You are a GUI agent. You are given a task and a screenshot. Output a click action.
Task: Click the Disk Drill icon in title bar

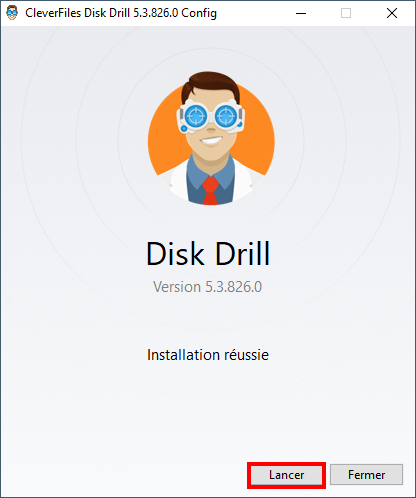pos(12,13)
